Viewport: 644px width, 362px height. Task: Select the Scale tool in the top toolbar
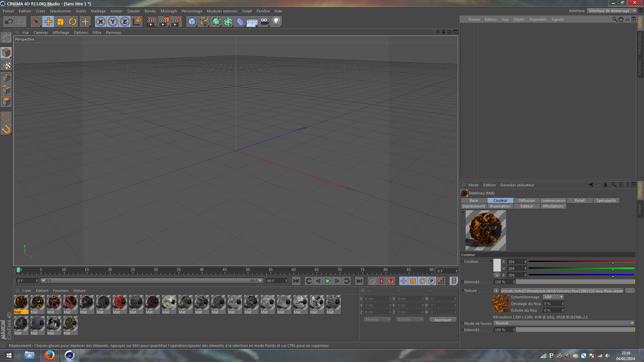(60, 21)
